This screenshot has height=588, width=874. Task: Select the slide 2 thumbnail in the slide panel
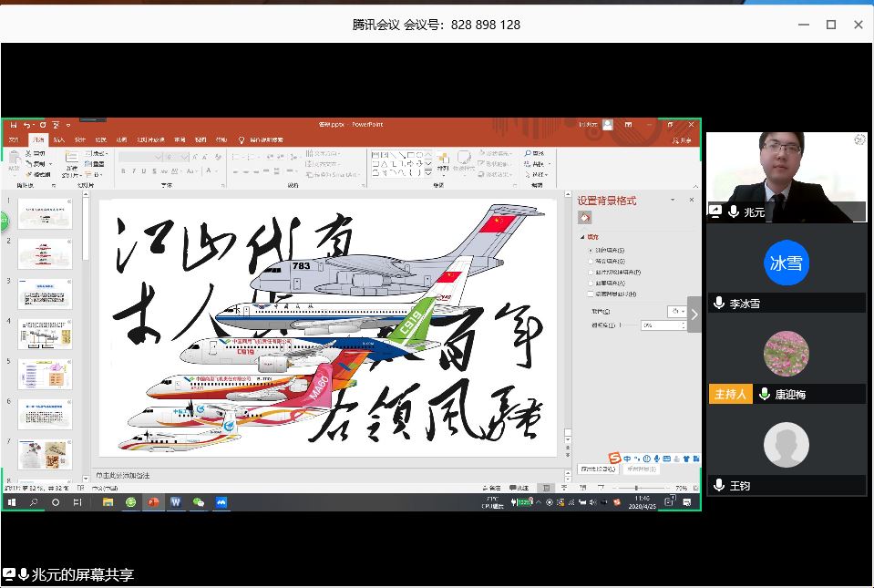(44, 253)
